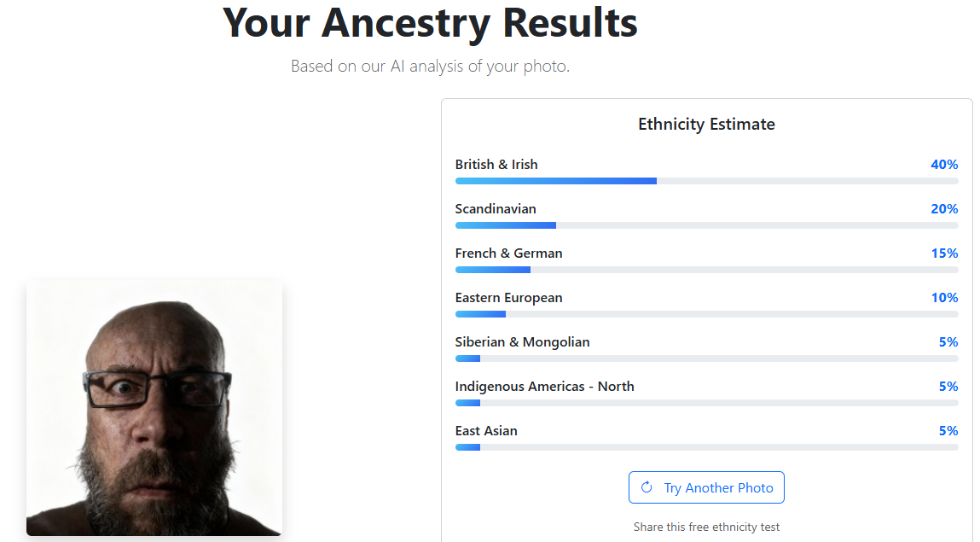The width and height of the screenshot is (980, 542).
Task: Select the Scandinavian ethnicity label
Action: 496,209
